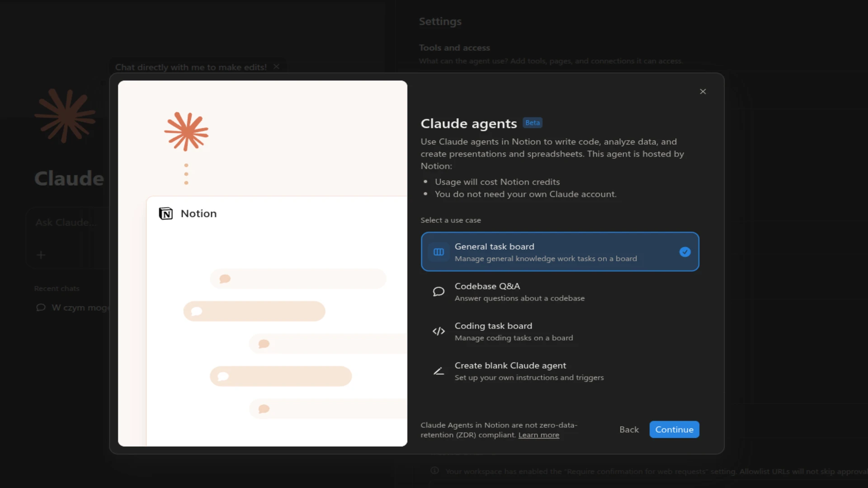Click the Continue button
Image resolution: width=868 pixels, height=488 pixels.
click(674, 429)
